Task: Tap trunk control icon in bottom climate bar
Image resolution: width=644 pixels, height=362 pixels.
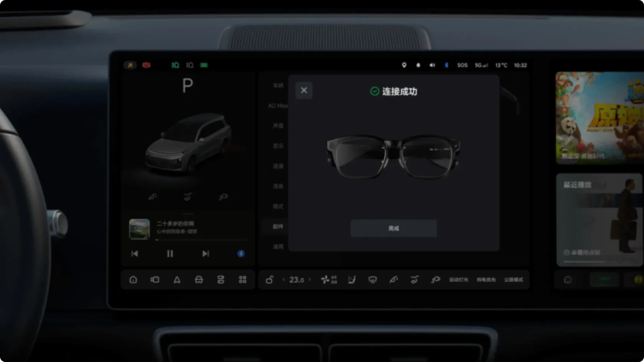Action: (414, 280)
